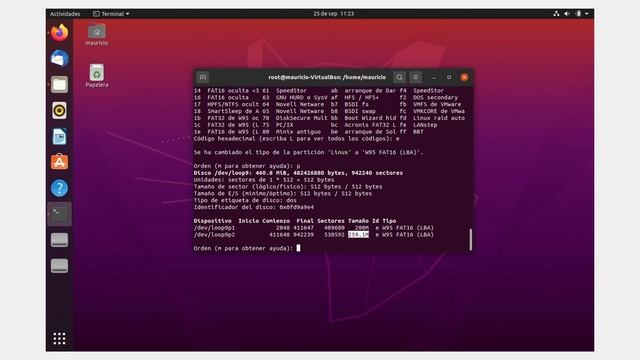Viewport: 640px width, 360px height.
Task: Open search in the terminal titlebar
Action: tap(400, 77)
